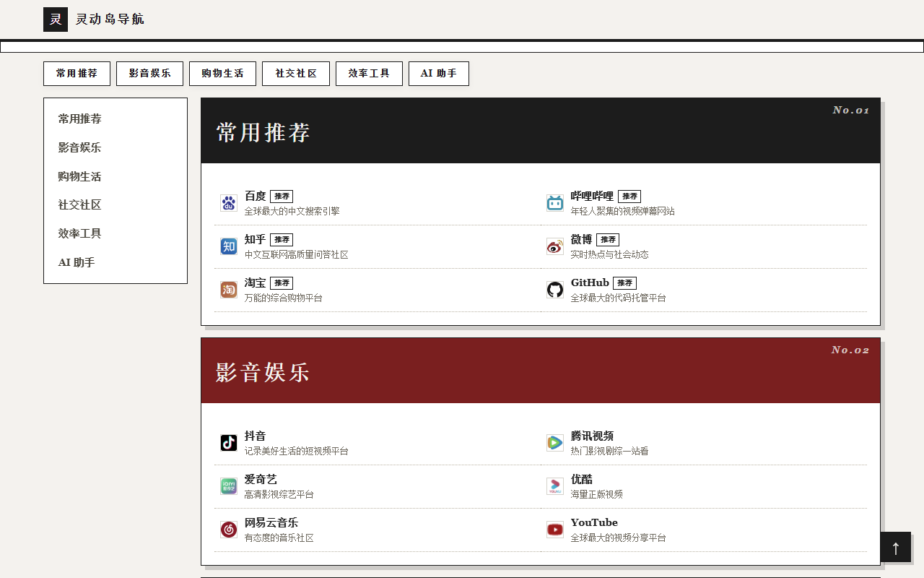
Task: Open the Zhihu 知 icon
Action: 229,246
